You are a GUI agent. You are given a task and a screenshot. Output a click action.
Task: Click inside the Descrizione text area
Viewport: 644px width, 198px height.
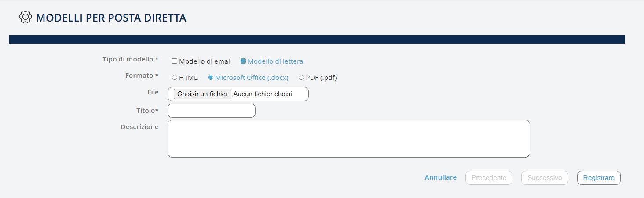tap(348, 139)
